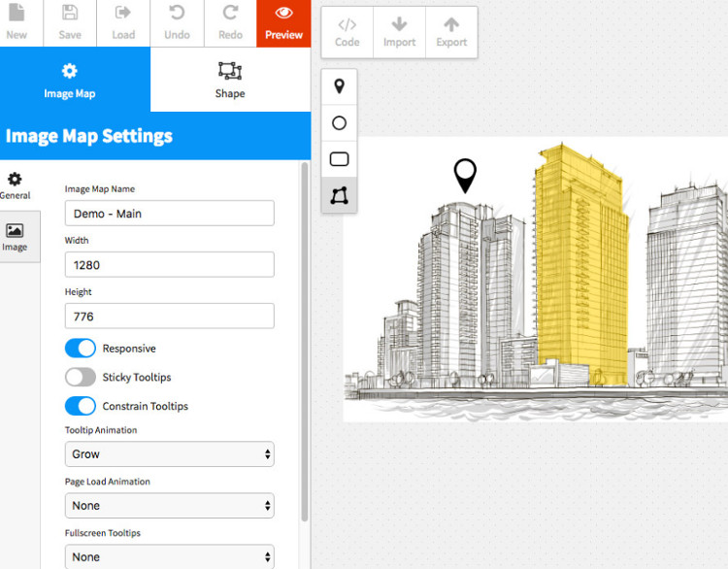Open the Page Load Animation dropdown

[x=170, y=505]
